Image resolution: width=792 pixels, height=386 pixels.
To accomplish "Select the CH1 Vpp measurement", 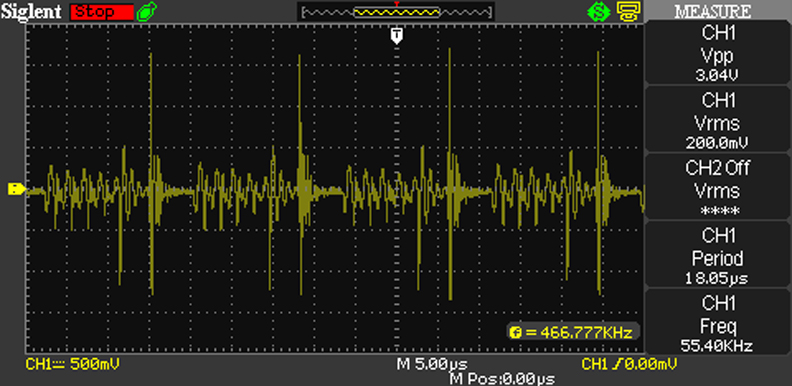I will point(719,53).
